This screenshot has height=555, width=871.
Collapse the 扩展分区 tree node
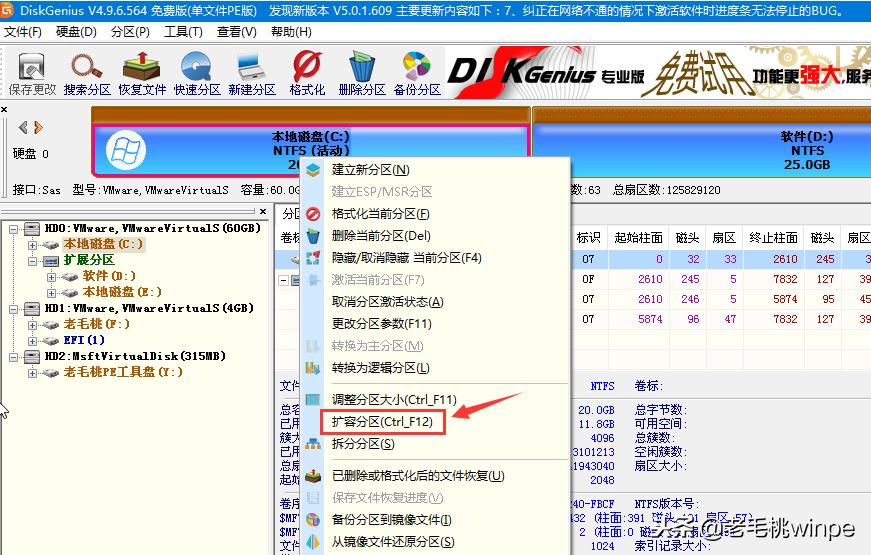coord(32,261)
